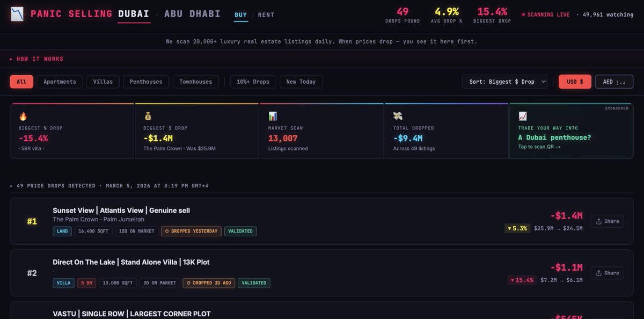Viewport: 644px width, 319px height.
Task: Click the DROPPED YESTERDAY badge
Action: click(191, 231)
